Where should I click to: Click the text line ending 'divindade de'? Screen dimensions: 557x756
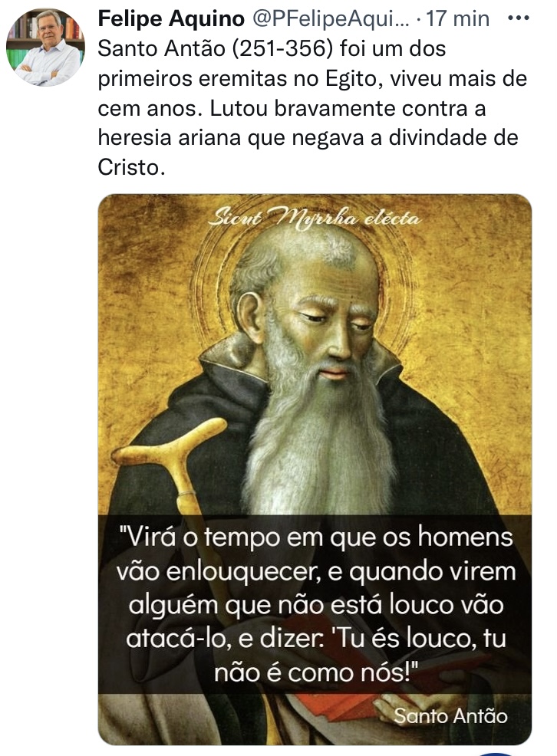(x=308, y=138)
